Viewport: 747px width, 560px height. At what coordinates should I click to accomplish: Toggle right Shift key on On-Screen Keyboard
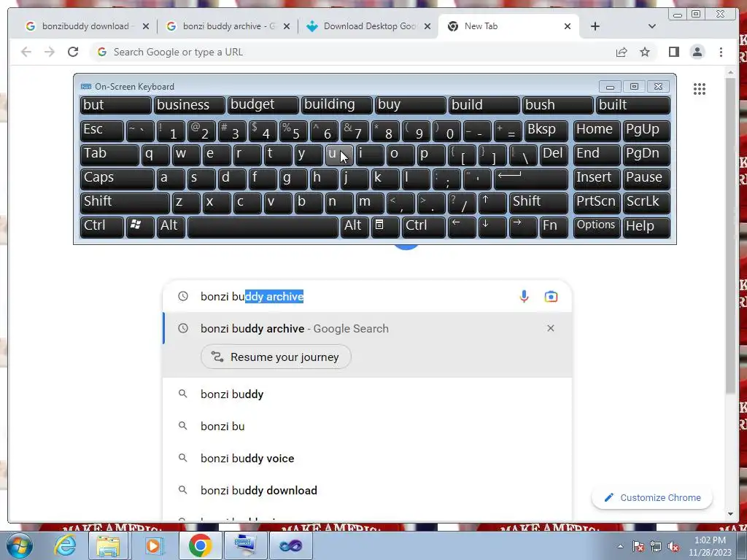pos(538,203)
